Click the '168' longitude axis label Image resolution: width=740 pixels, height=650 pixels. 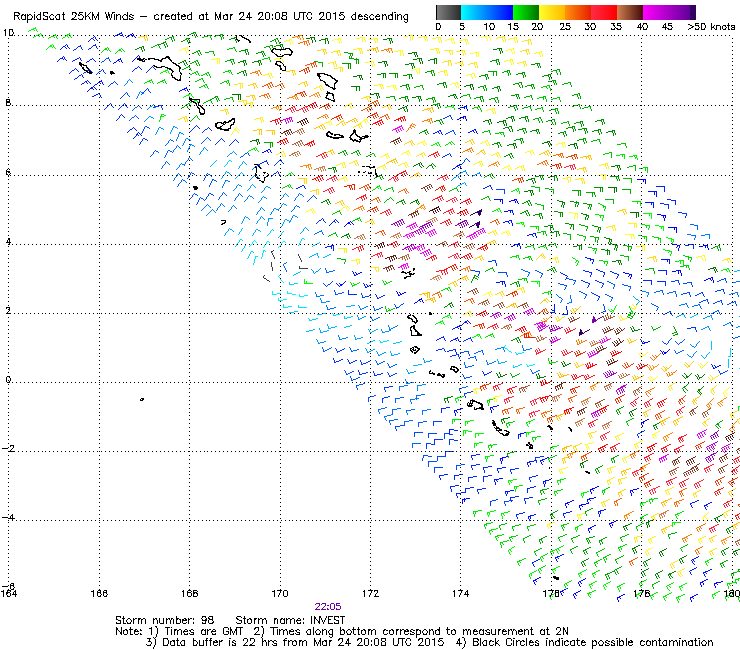pyautogui.click(x=190, y=593)
